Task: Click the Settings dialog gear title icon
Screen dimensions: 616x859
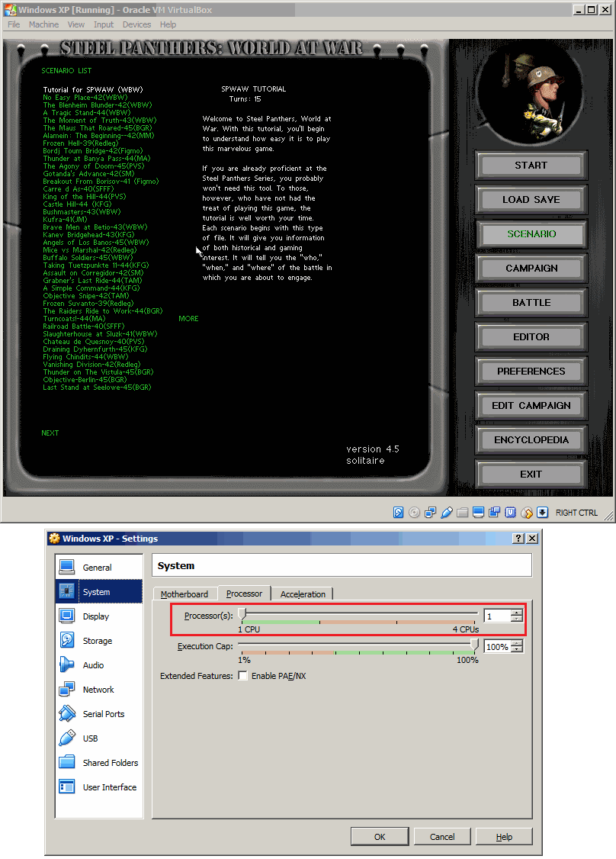Action: 54,538
